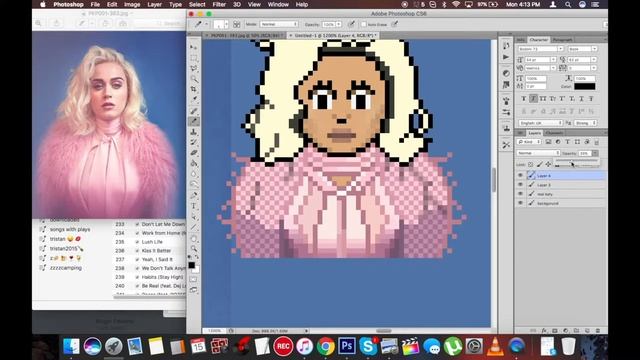Switch to the Paragraph tab
The image size is (640, 360).
click(562, 40)
